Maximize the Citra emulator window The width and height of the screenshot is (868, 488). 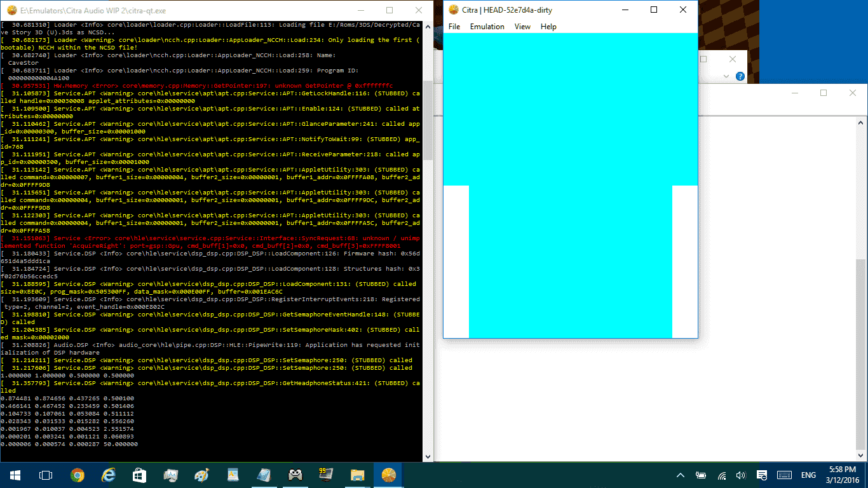(x=654, y=10)
